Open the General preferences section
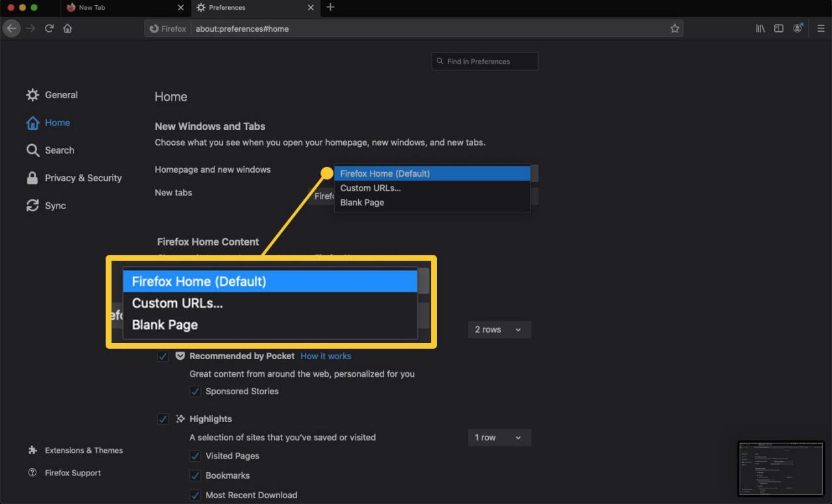This screenshot has width=832, height=504. 52,95
